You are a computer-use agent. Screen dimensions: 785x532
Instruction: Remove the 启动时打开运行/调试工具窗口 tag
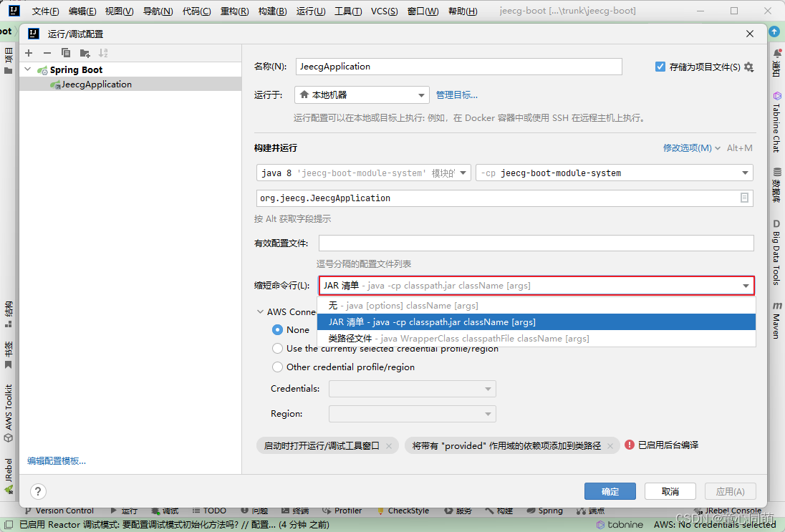point(389,446)
